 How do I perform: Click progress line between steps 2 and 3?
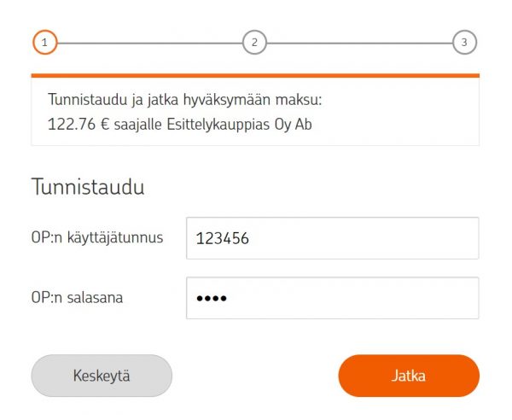pos(359,44)
